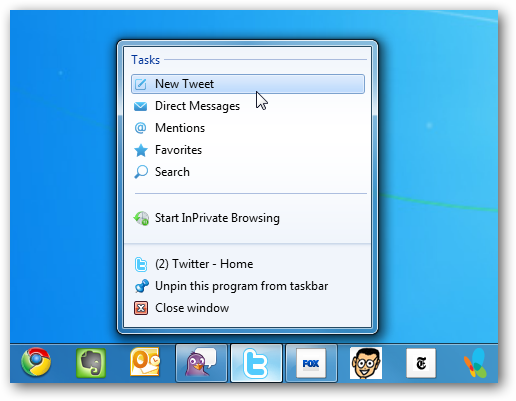Click the New Tweet pencil icon
Screen dimensions: 516x401
[141, 84]
